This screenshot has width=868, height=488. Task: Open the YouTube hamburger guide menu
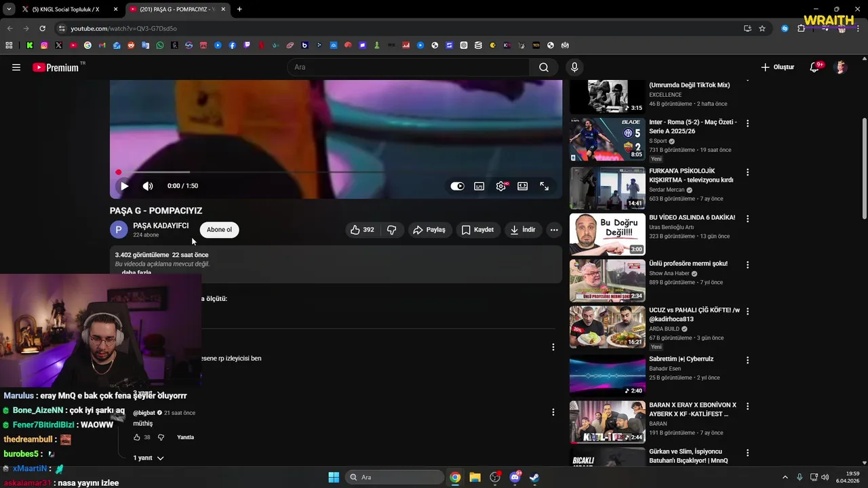[x=16, y=67]
